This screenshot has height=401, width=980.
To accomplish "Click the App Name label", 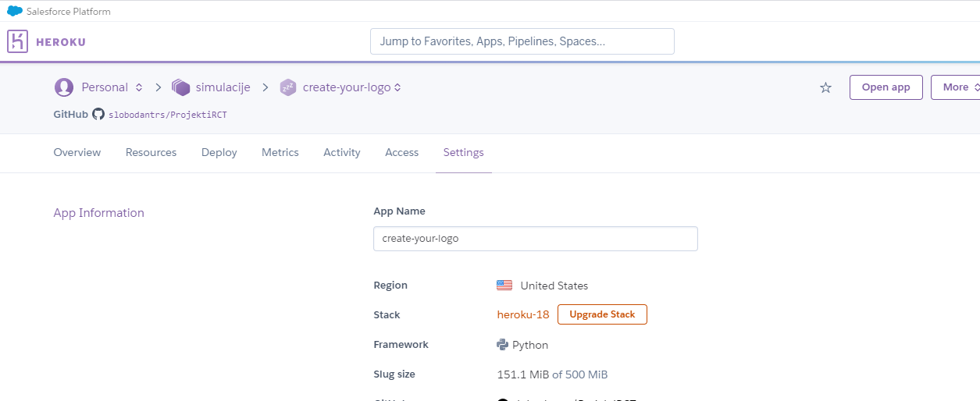I will pyautogui.click(x=399, y=211).
